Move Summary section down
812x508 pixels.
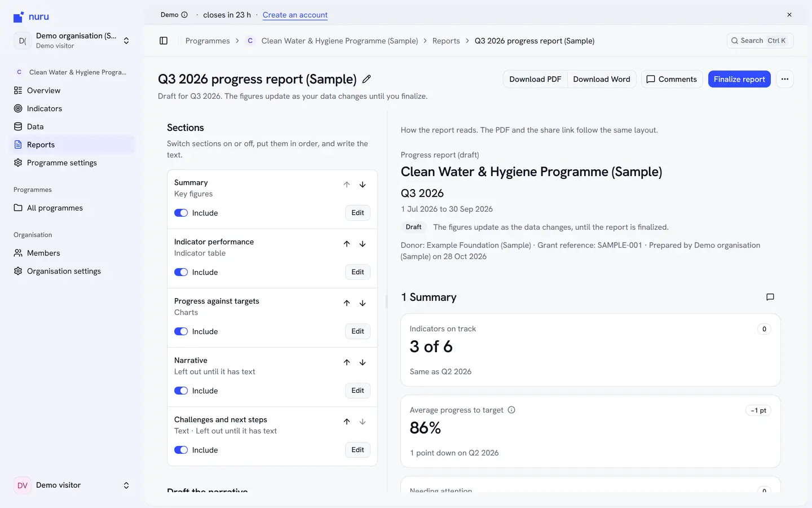(363, 185)
